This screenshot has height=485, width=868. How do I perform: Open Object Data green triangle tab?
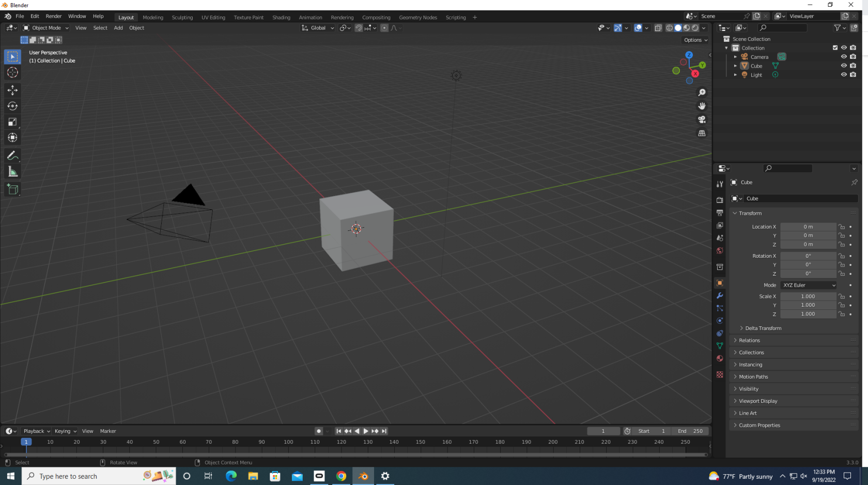[720, 346]
